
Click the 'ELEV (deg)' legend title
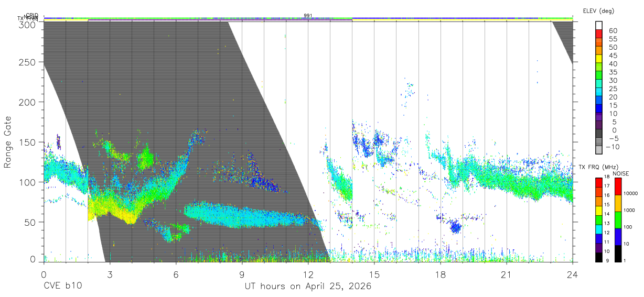point(598,10)
